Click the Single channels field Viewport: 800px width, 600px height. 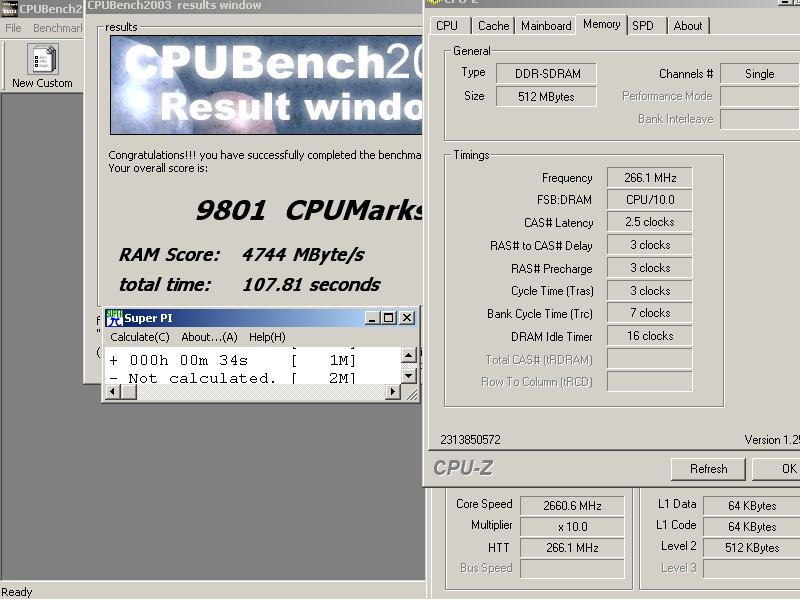pyautogui.click(x=759, y=73)
